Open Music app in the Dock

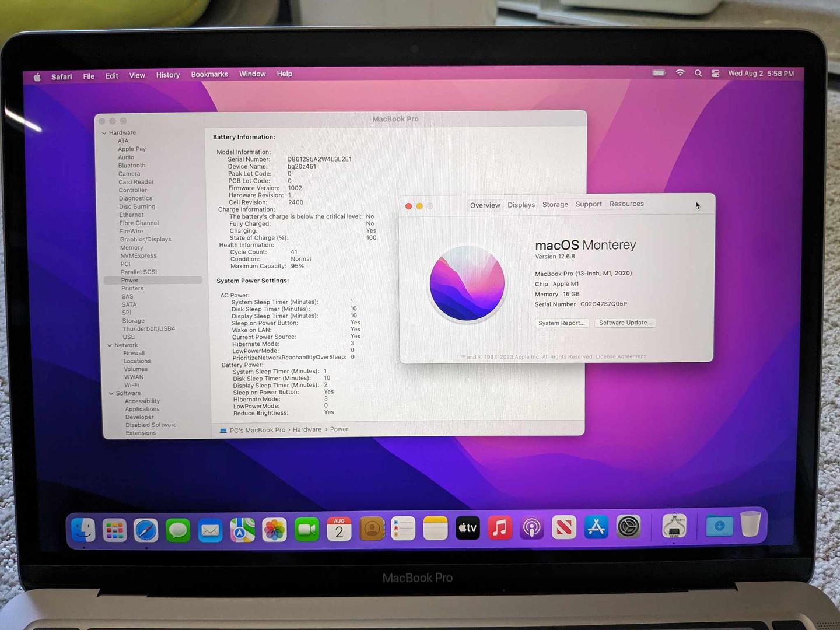point(500,528)
